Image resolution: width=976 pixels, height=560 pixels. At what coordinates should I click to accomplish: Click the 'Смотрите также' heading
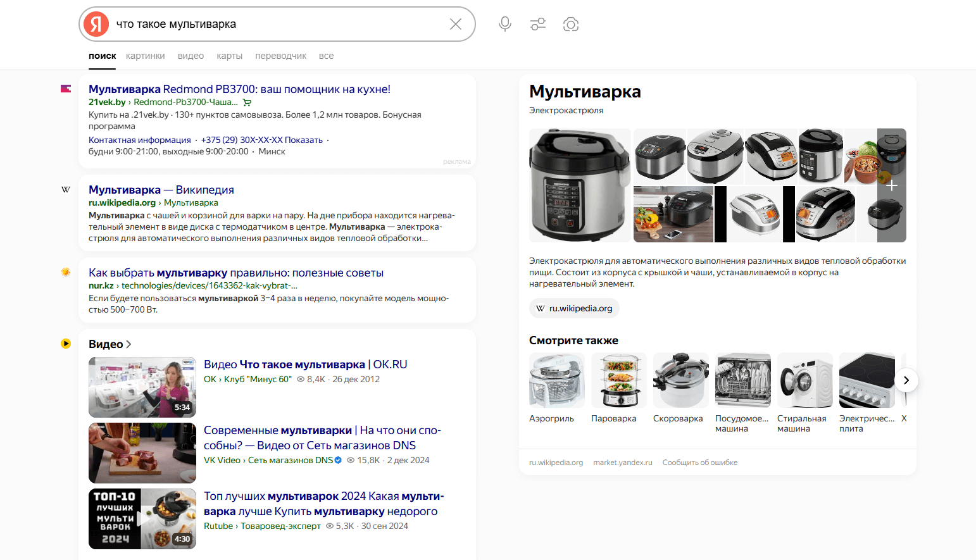pos(573,340)
